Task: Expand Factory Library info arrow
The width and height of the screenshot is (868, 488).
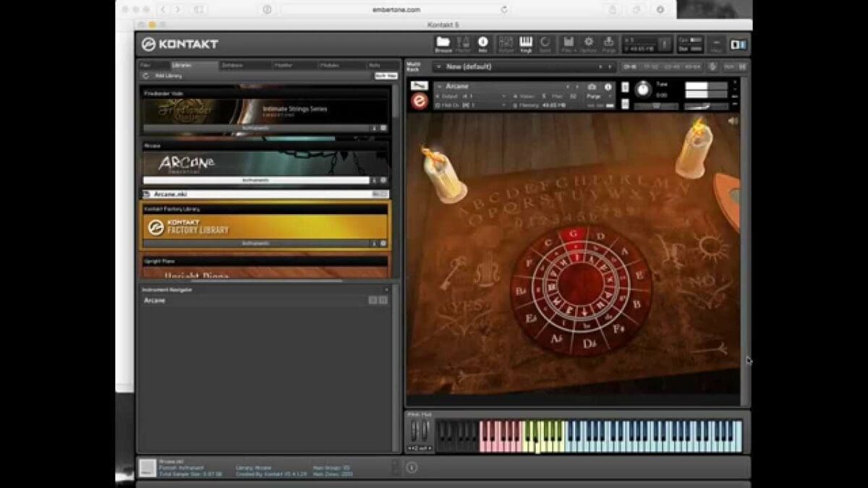Action: [x=375, y=244]
